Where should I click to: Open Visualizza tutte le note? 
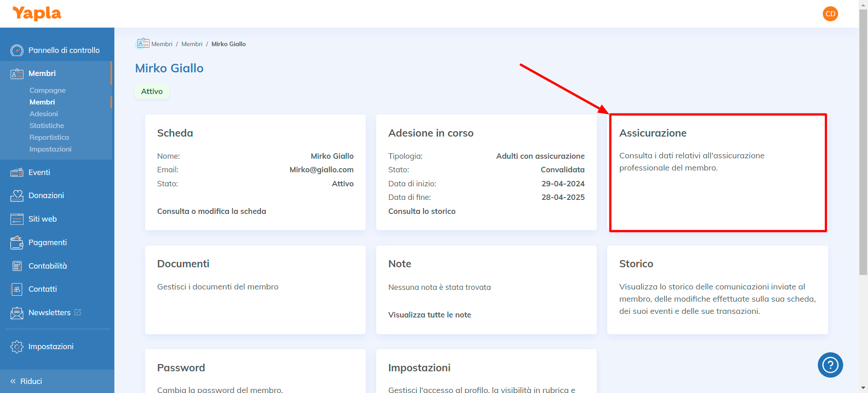pyautogui.click(x=429, y=315)
